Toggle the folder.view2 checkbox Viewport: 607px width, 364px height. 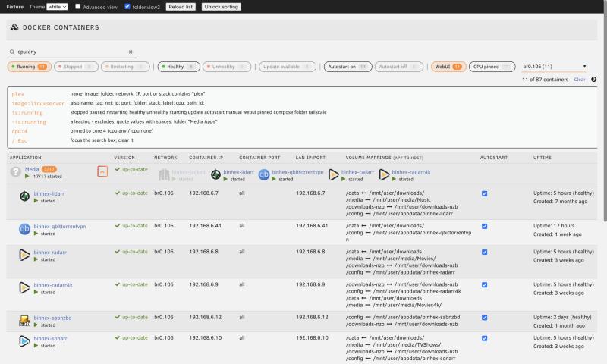click(x=127, y=6)
